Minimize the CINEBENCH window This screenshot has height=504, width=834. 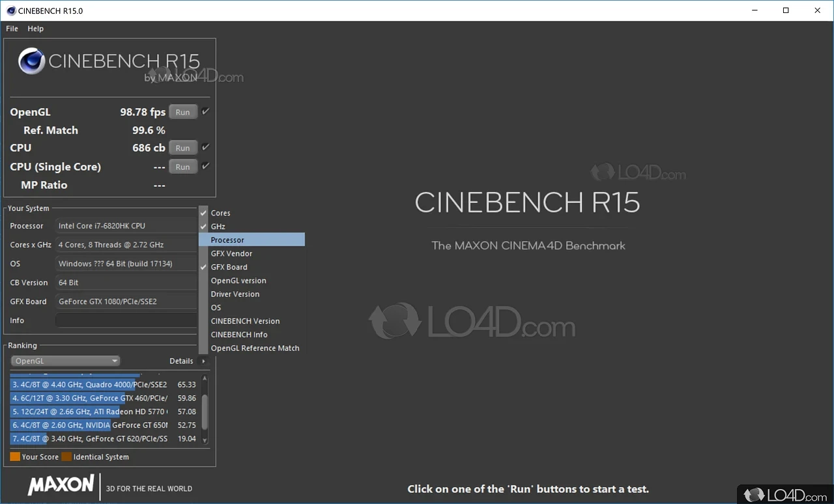(755, 10)
